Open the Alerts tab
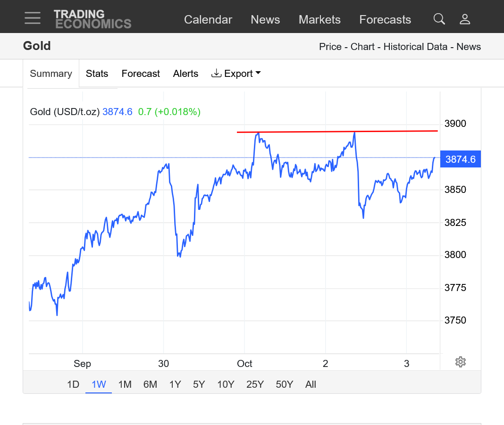Image resolution: width=504 pixels, height=425 pixels. pyautogui.click(x=185, y=74)
